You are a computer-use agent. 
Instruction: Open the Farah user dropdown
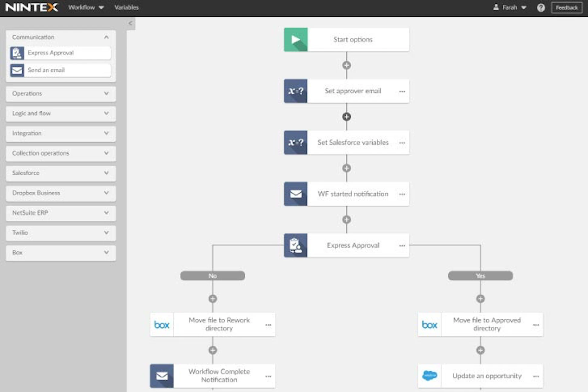click(x=510, y=8)
